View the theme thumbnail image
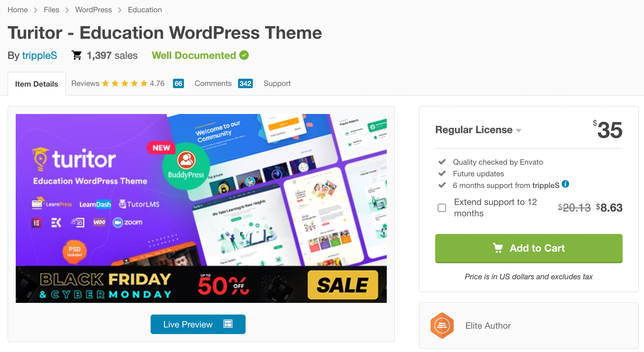Viewport: 644px width, 352px height. point(201,208)
